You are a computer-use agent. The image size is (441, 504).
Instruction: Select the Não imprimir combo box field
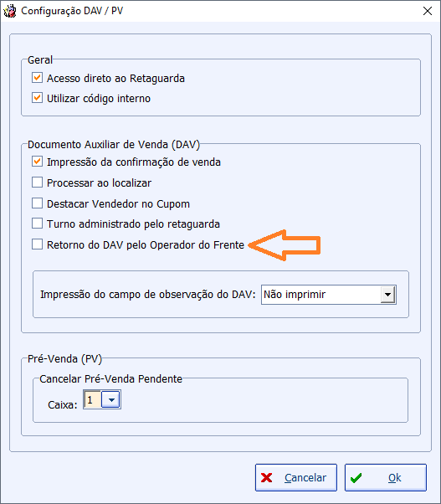329,295
